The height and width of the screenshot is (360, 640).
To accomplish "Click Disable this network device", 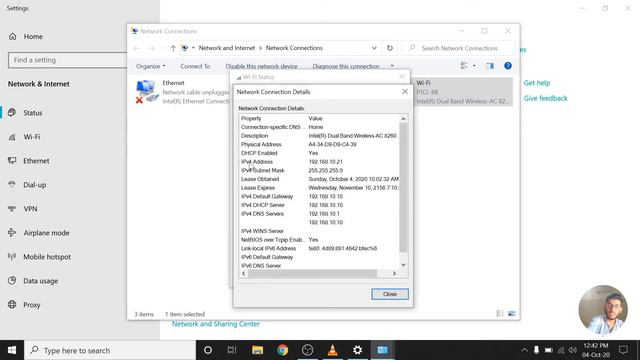I will [261, 66].
